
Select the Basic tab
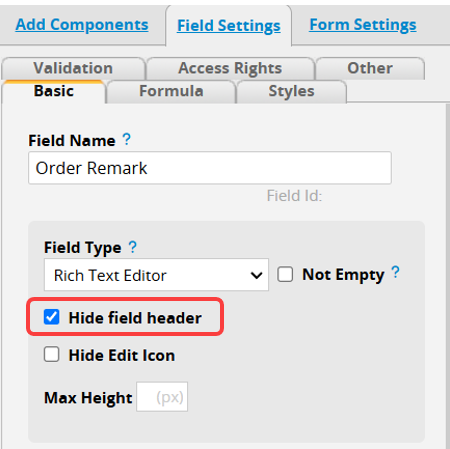pyautogui.click(x=54, y=91)
